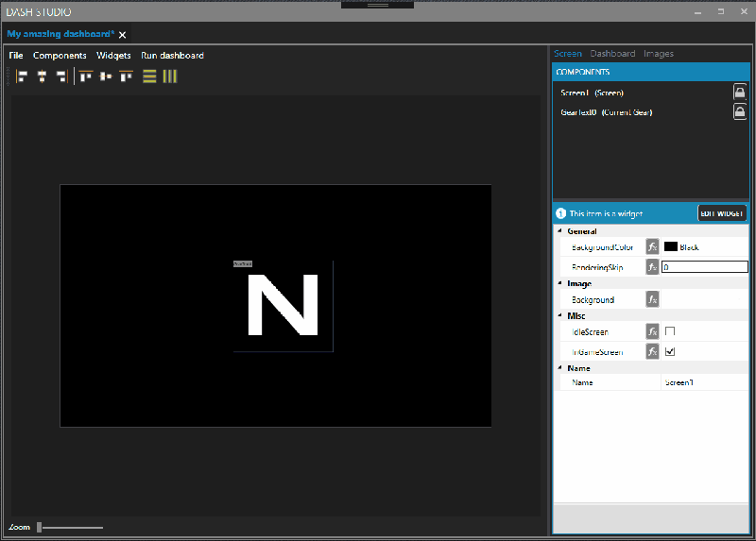Click the Name field showing Screen1

704,382
